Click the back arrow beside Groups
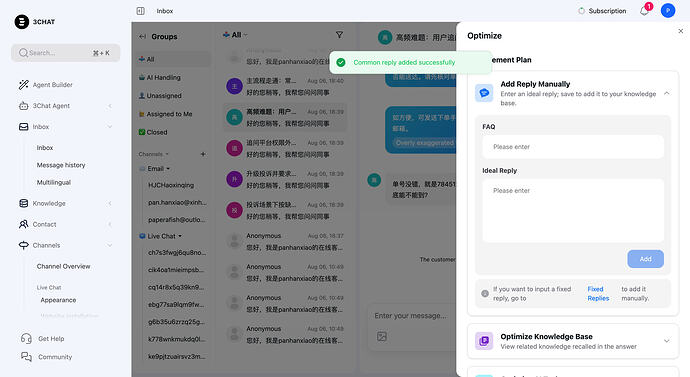The image size is (690, 377). [143, 37]
